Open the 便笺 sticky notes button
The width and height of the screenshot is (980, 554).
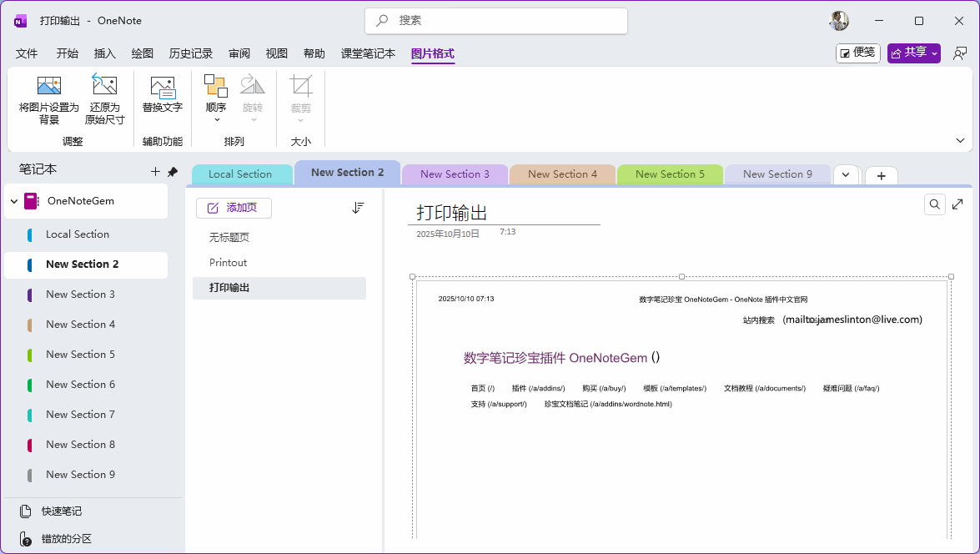click(x=857, y=53)
